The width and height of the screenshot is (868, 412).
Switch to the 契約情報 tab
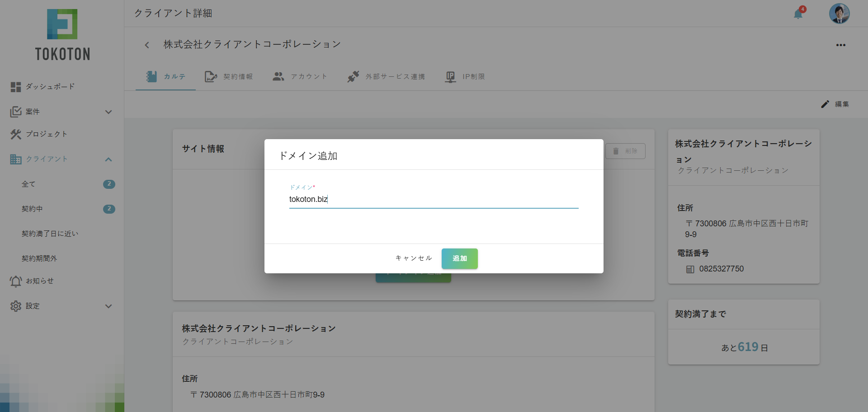click(x=229, y=76)
